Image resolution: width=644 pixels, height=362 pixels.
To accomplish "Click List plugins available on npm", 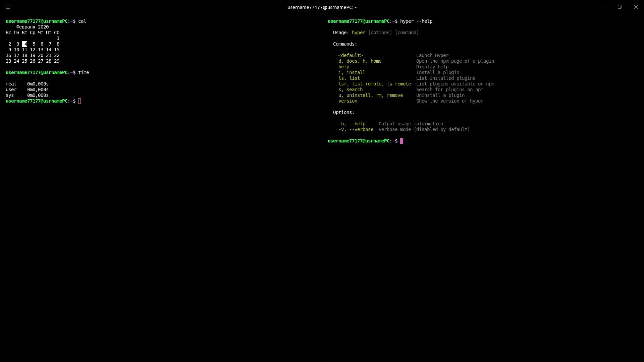I will 455,84.
